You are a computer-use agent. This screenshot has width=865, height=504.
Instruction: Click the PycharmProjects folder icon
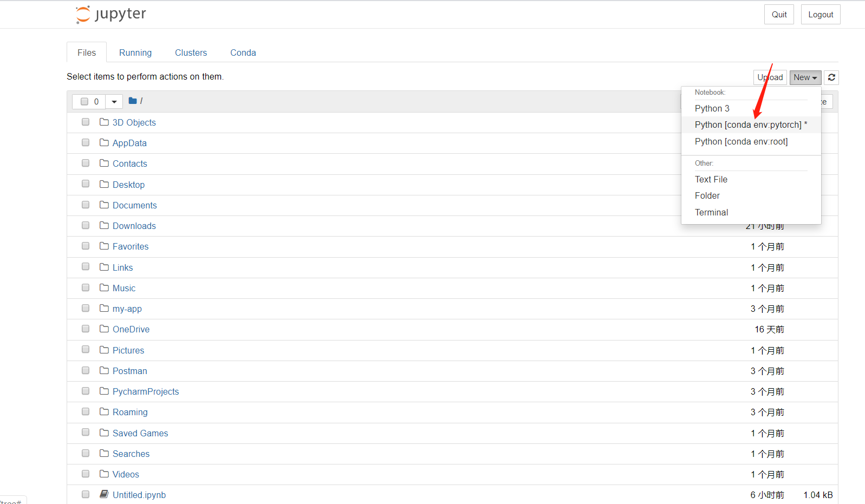[105, 391]
